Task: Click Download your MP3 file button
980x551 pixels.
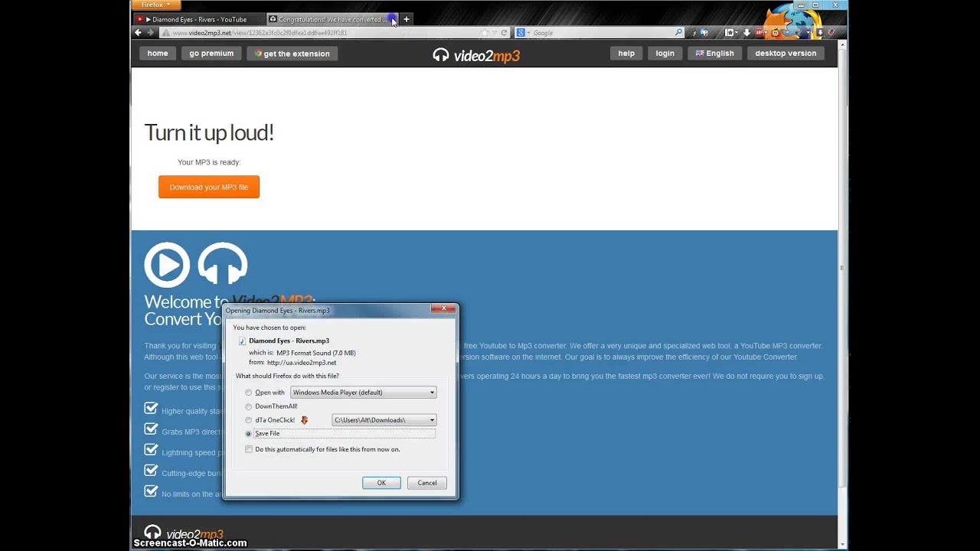Action: [209, 187]
